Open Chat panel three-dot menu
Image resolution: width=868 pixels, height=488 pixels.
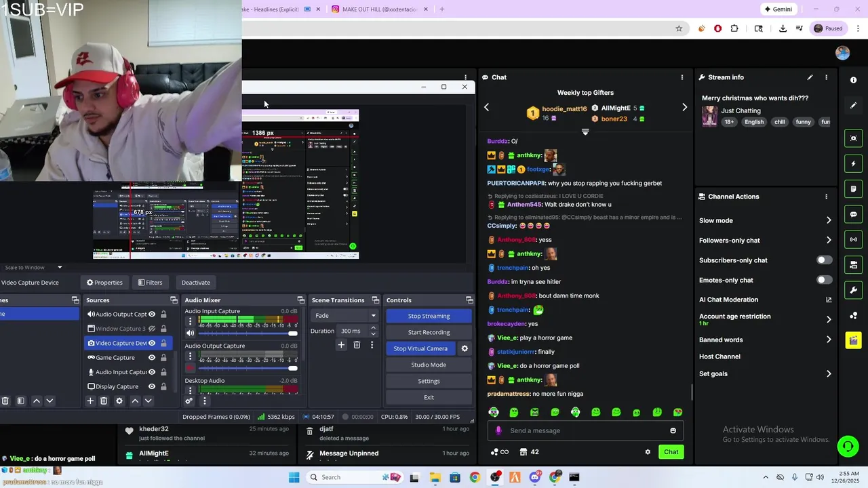(x=682, y=77)
